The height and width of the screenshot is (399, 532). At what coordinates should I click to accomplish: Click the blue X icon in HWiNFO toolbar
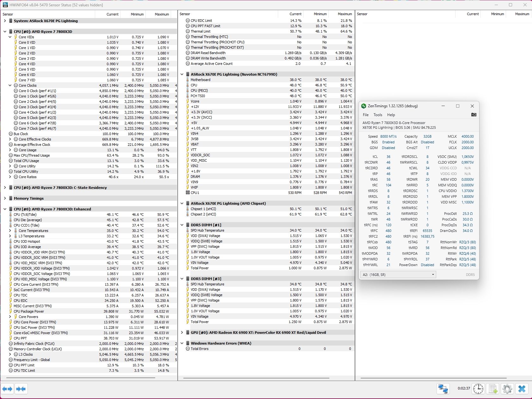tap(522, 389)
